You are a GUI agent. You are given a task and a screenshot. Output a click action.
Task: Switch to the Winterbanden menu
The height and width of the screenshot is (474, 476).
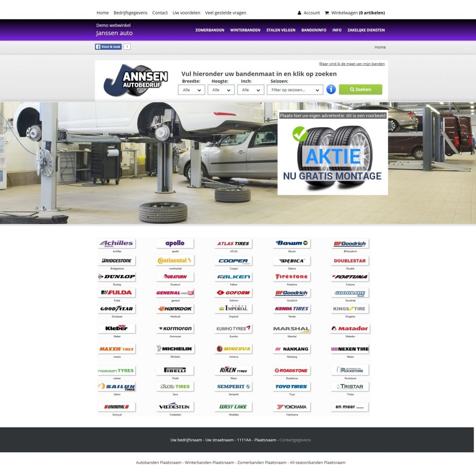point(245,30)
